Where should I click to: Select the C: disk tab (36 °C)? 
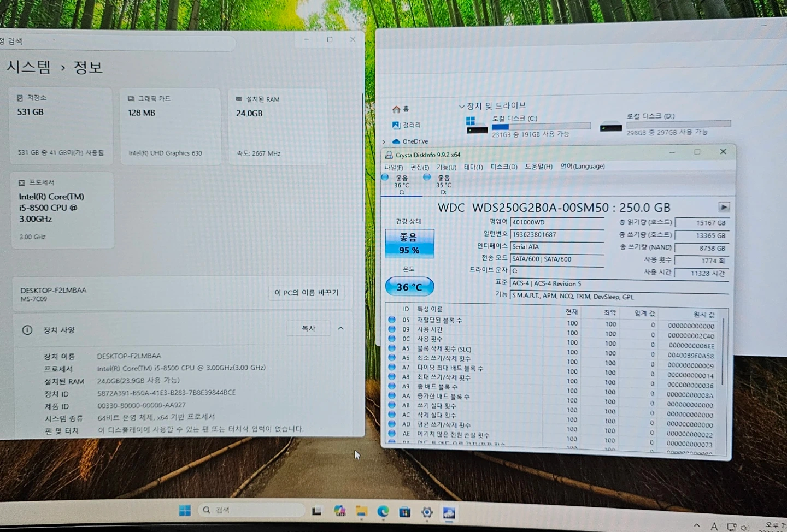click(401, 185)
